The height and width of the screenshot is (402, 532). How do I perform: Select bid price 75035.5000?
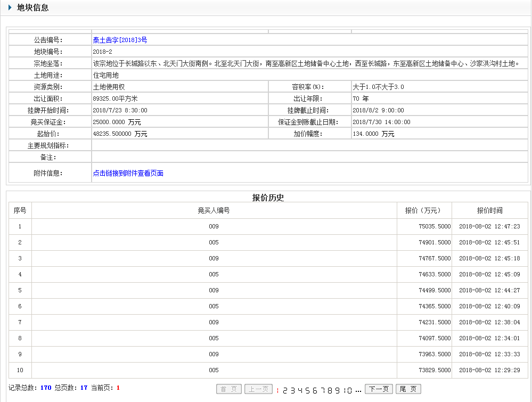pyautogui.click(x=435, y=226)
